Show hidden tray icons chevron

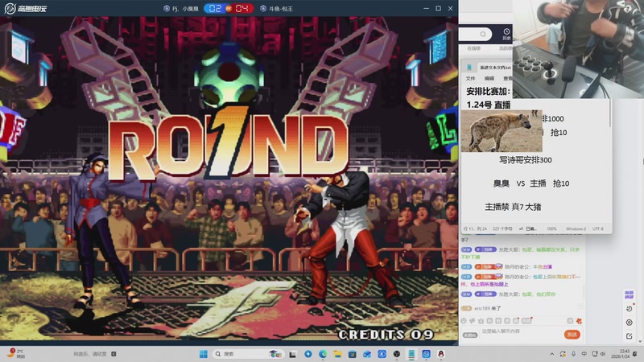[x=551, y=354]
